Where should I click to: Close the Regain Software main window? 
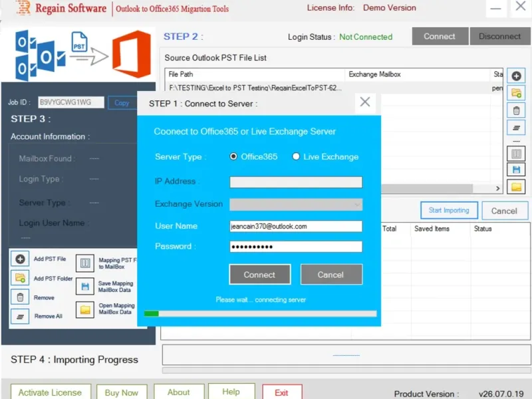[x=520, y=6]
